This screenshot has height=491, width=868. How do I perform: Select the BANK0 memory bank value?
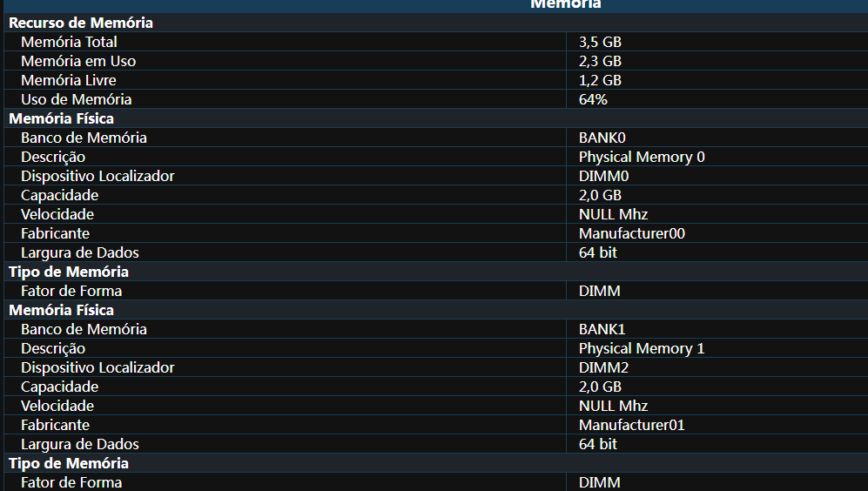pyautogui.click(x=602, y=138)
